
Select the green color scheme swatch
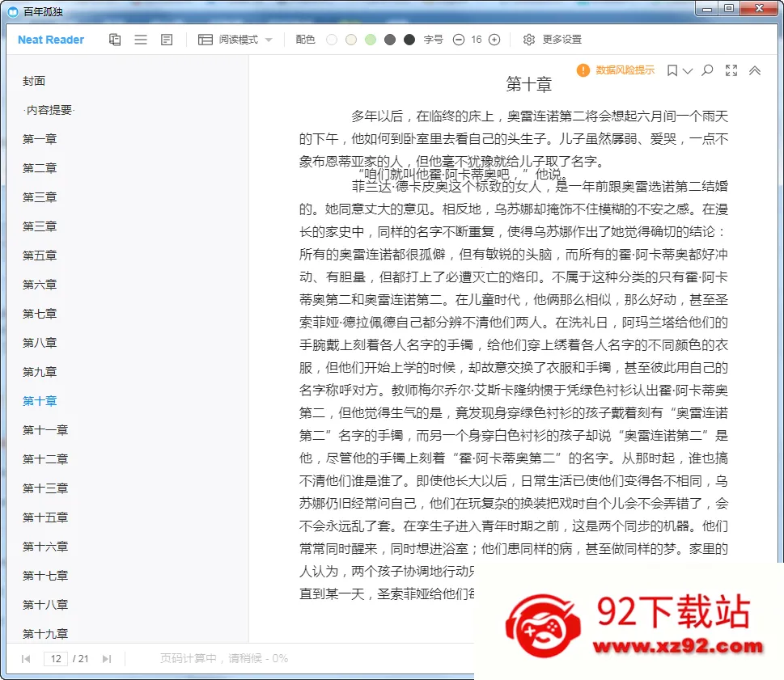(x=371, y=40)
